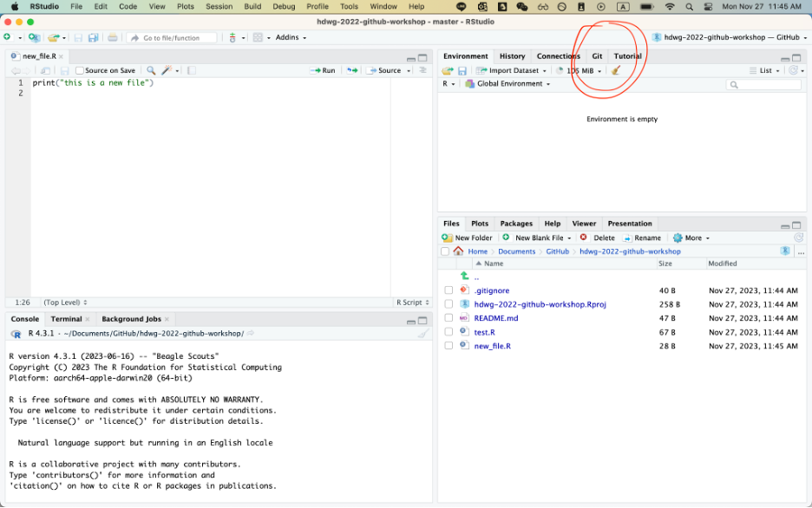Open the Addins dropdown
The image size is (812, 508).
[x=291, y=37]
